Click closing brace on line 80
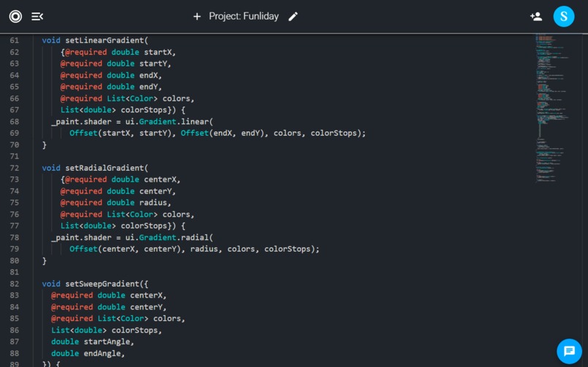 45,260
